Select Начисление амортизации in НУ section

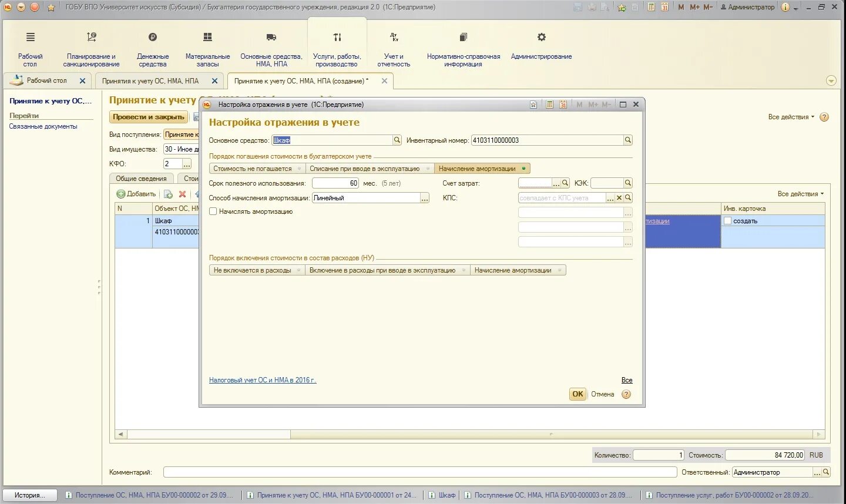point(518,270)
